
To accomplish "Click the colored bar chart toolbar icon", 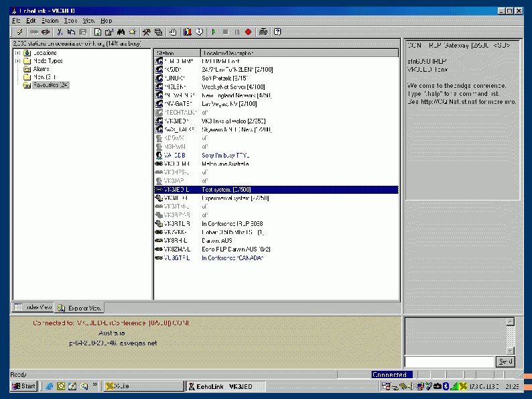I will pyautogui.click(x=188, y=32).
